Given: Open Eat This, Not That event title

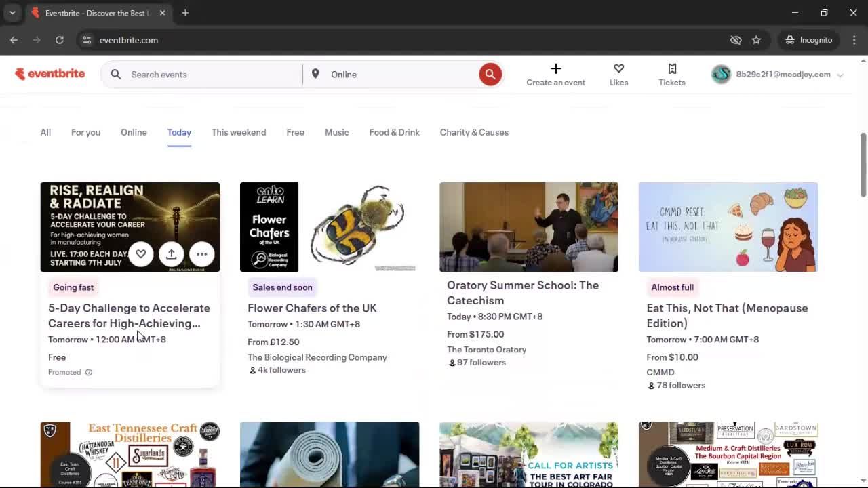Looking at the screenshot, I should pyautogui.click(x=727, y=315).
